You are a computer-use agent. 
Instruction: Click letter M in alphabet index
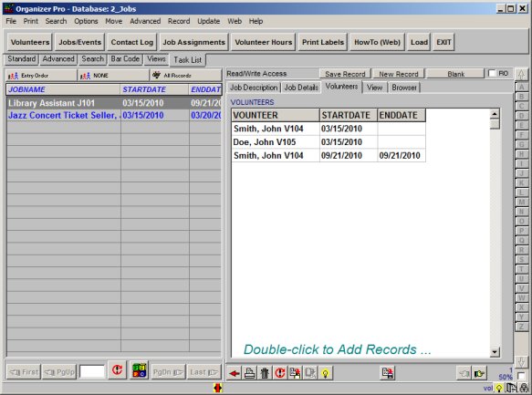(521, 203)
